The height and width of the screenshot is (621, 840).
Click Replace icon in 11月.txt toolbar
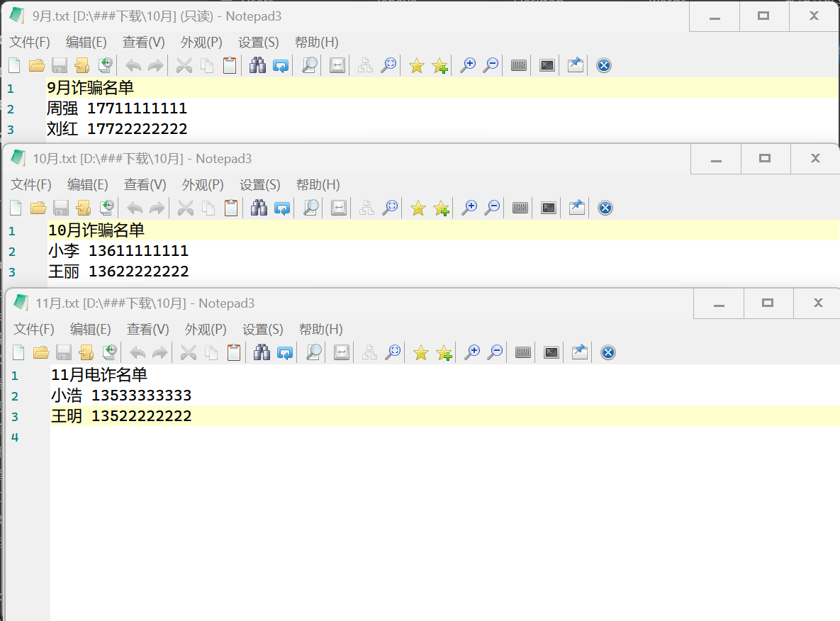[x=285, y=352]
